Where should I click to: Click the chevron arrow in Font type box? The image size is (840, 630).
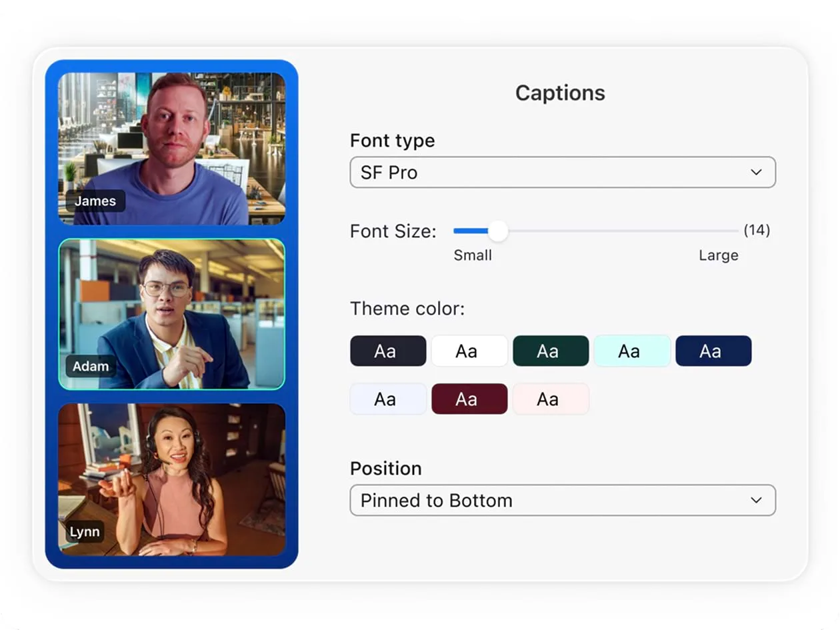click(x=756, y=173)
